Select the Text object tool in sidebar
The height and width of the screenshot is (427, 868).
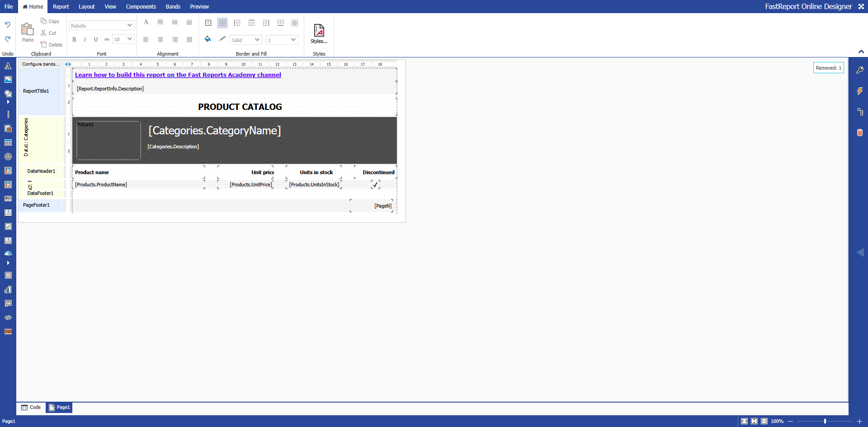[8, 66]
